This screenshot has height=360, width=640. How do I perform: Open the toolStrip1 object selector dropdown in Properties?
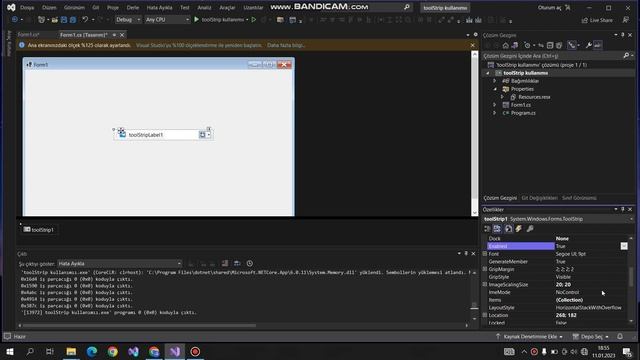pyautogui.click(x=631, y=219)
